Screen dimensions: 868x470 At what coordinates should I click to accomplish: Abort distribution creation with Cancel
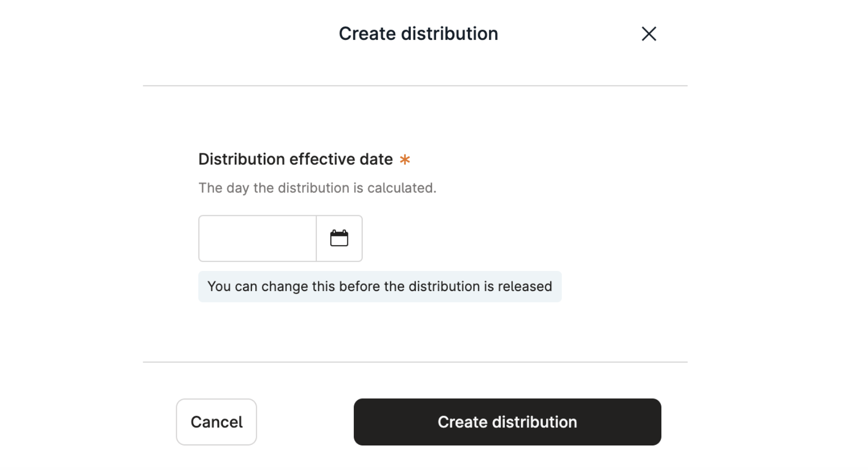point(216,422)
